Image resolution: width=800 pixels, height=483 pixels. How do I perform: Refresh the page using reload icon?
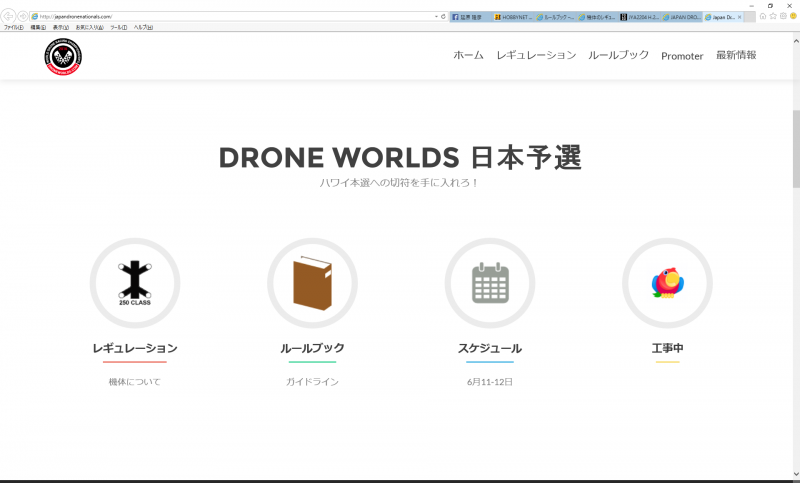(x=443, y=17)
